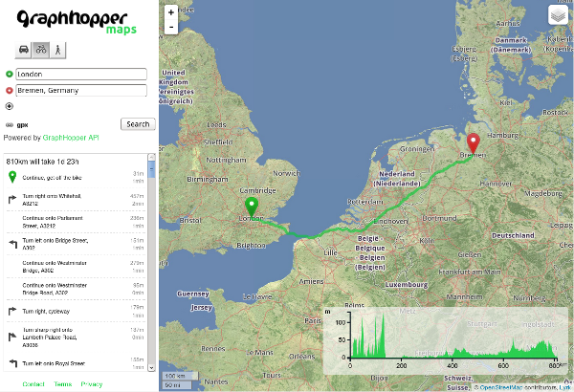Select 'Turn right, cycleway' instruction
Image resolution: width=574 pixels, height=392 pixels.
coord(75,311)
